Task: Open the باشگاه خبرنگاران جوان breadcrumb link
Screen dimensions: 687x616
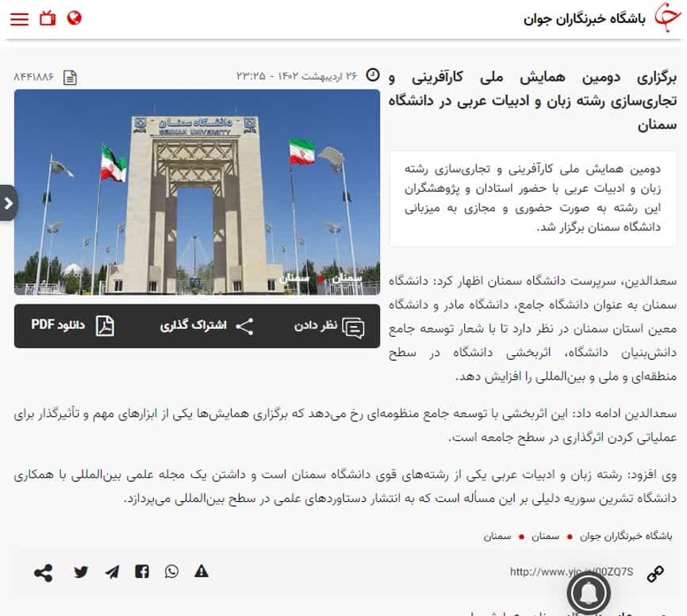Action: click(626, 536)
